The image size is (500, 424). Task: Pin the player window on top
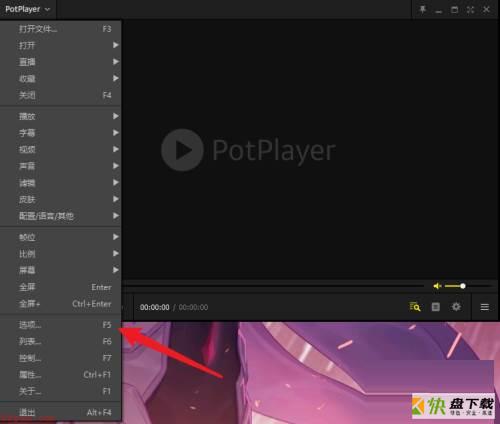(422, 9)
